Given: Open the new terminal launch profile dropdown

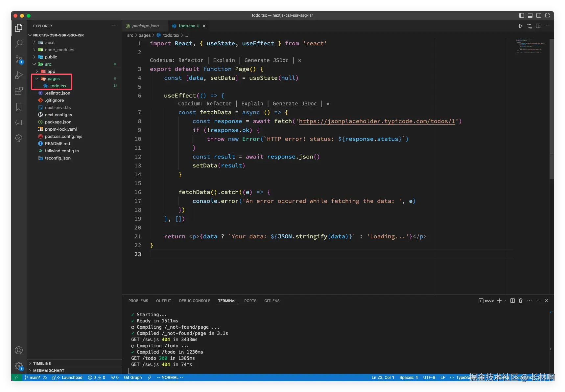Looking at the screenshot, I should click(x=505, y=301).
